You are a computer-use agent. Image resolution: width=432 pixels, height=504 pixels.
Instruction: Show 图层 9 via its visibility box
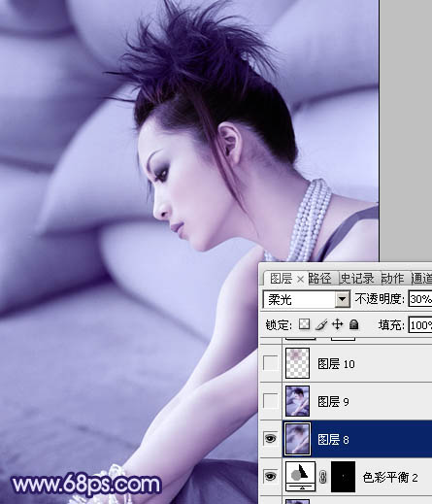[x=270, y=401]
